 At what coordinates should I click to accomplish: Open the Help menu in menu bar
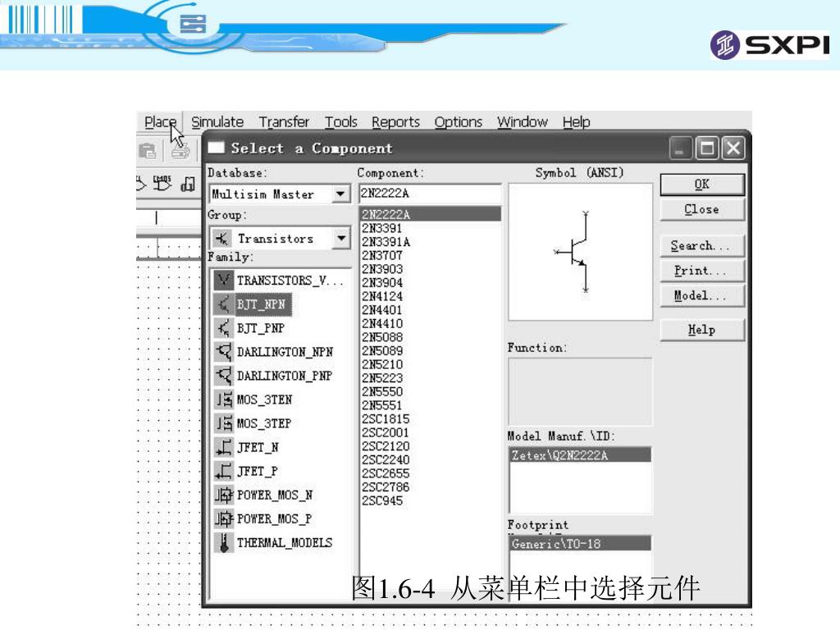[577, 122]
